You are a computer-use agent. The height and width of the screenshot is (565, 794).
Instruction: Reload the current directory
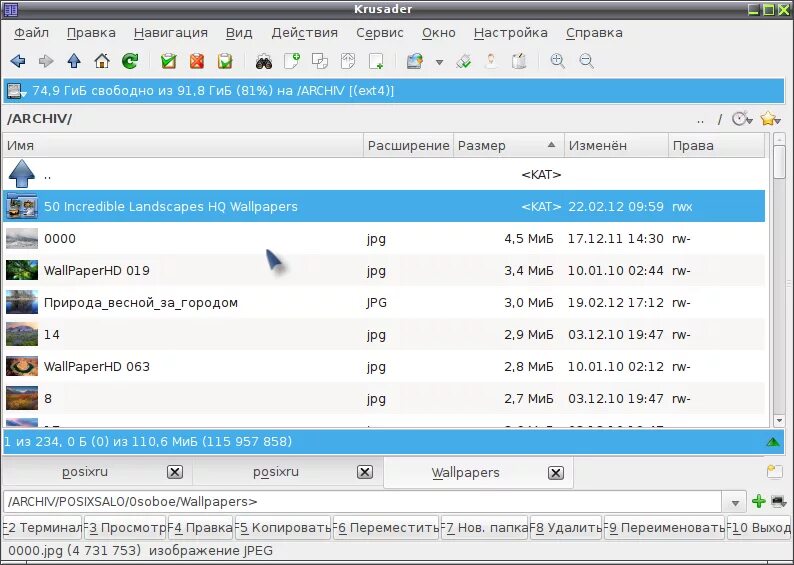tap(130, 61)
